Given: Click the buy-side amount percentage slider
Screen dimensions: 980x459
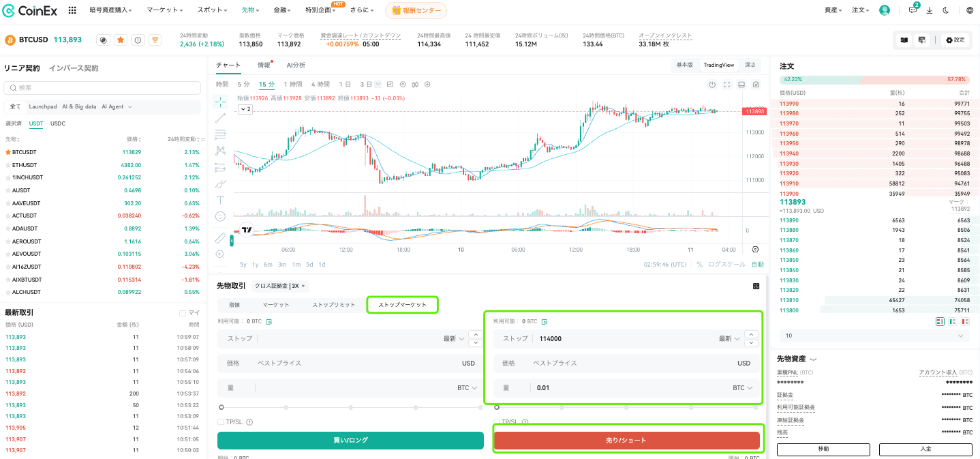Looking at the screenshot, I should pos(351,407).
